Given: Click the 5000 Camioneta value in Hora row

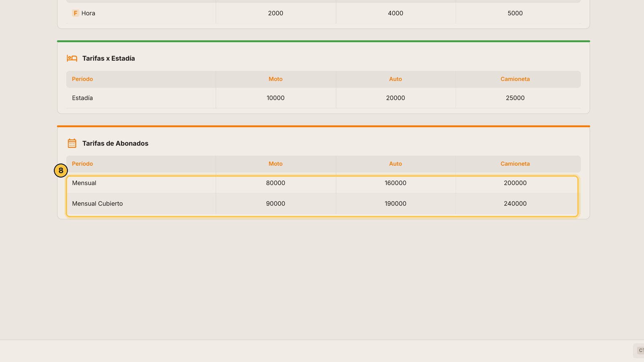Looking at the screenshot, I should (515, 13).
